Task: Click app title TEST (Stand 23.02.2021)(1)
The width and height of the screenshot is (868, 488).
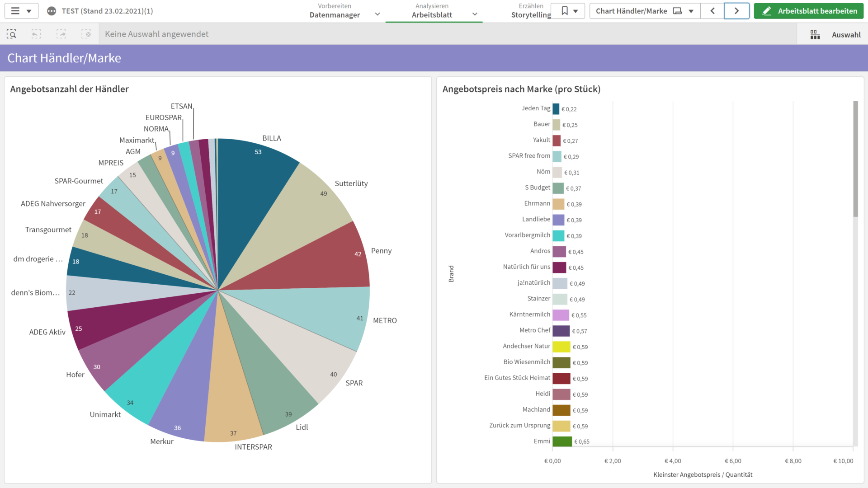Action: pos(107,11)
